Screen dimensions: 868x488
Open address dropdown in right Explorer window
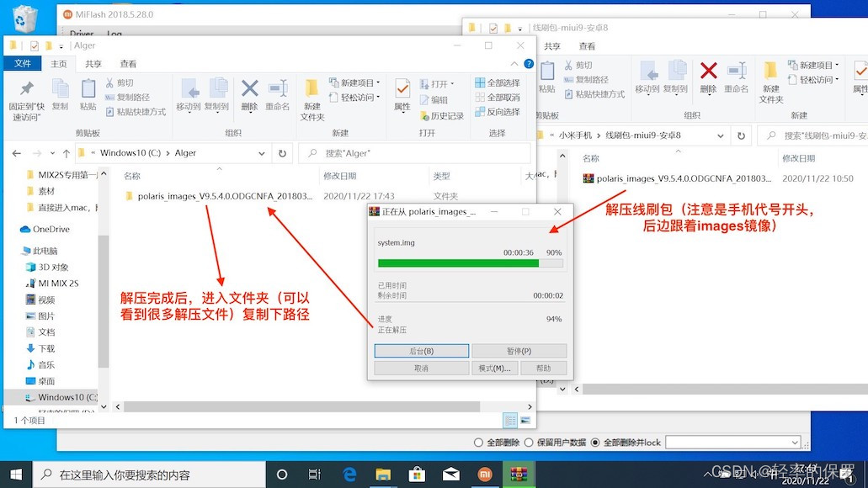[x=720, y=135]
